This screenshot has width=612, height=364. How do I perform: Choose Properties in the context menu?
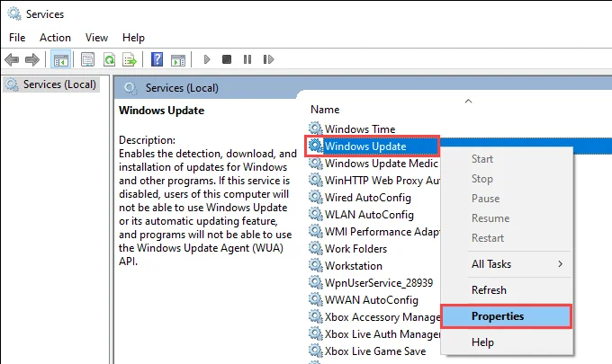(x=507, y=316)
